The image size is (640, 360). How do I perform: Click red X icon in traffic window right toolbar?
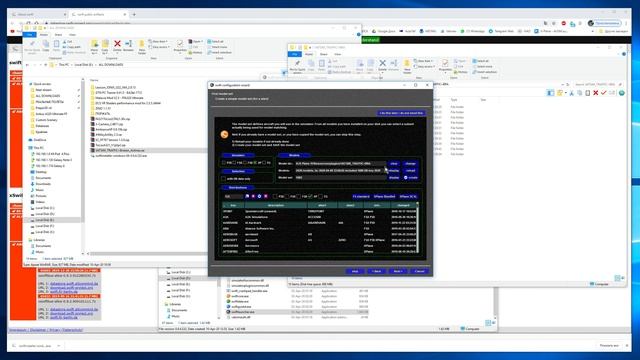click(x=596, y=93)
